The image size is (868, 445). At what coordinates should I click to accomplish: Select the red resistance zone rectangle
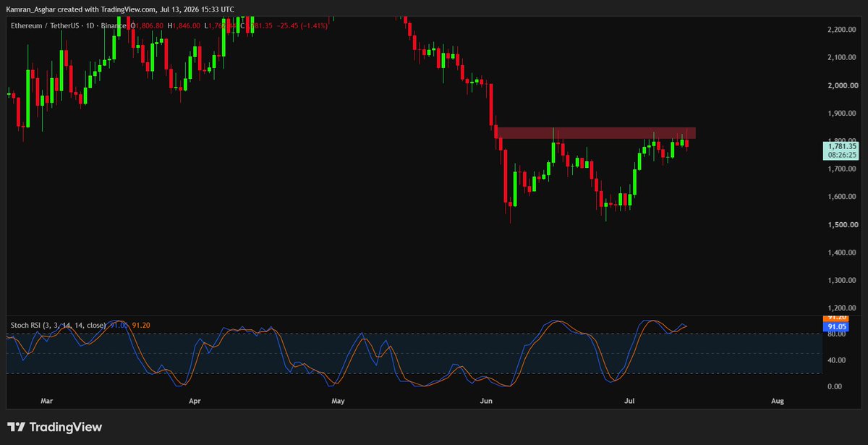click(595, 133)
